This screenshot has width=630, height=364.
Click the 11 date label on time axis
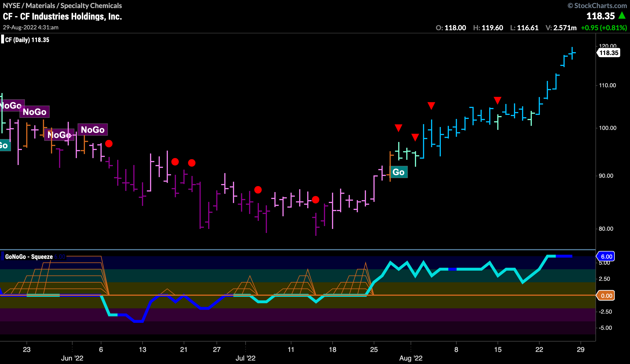(291, 350)
